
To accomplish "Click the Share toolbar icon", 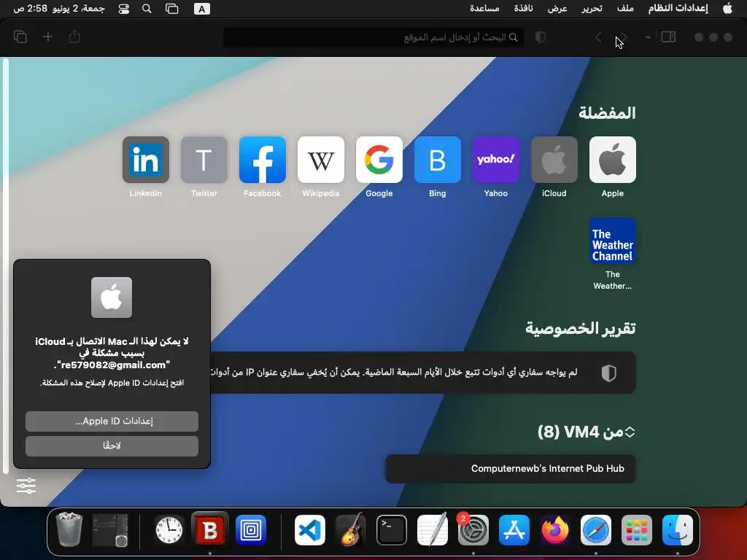I will pos(75,36).
